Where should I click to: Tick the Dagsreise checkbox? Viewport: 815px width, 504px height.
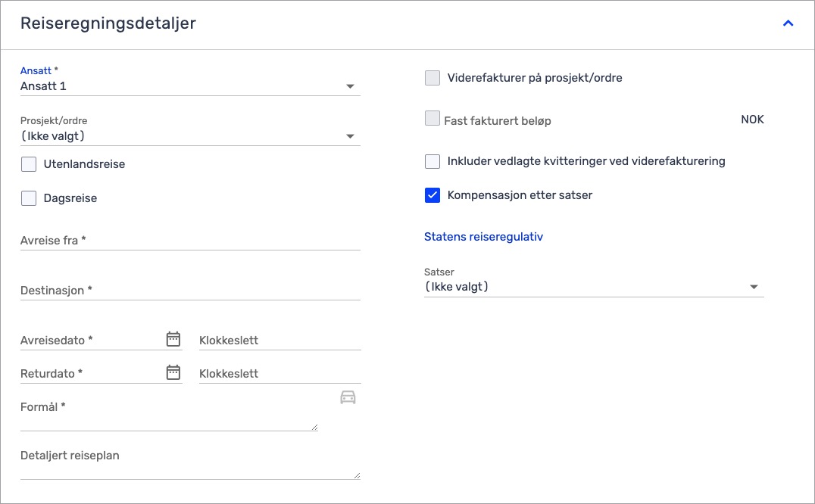click(29, 198)
